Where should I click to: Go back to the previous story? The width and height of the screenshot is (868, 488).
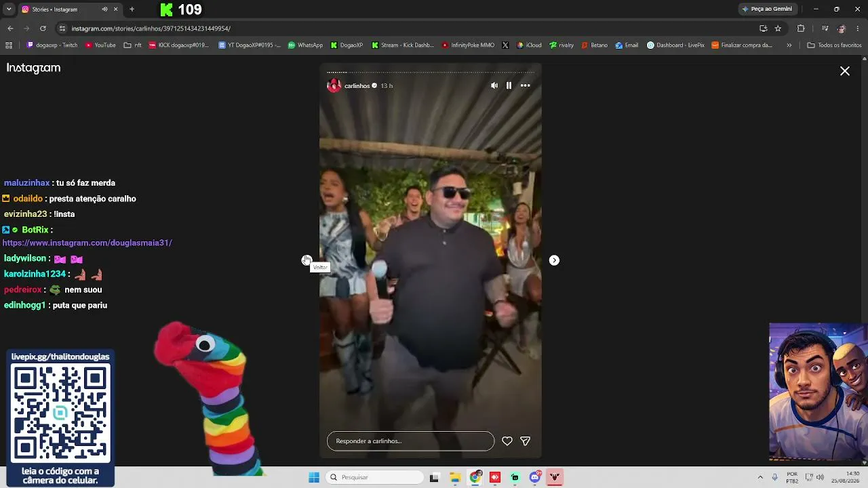coord(307,260)
